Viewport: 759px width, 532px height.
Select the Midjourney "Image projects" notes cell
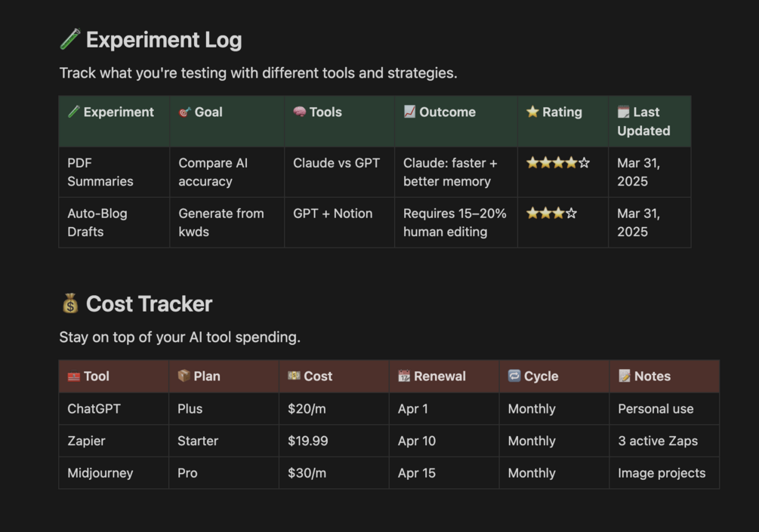(x=662, y=473)
